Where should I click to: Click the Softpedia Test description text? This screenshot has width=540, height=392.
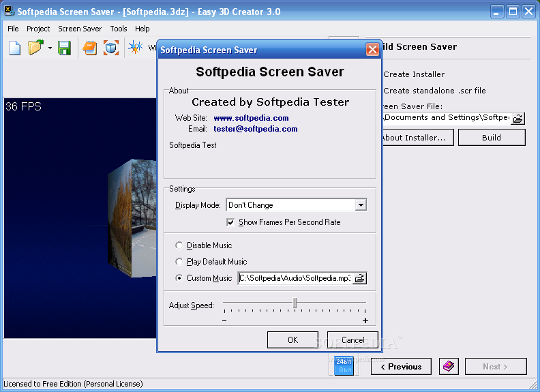192,145
